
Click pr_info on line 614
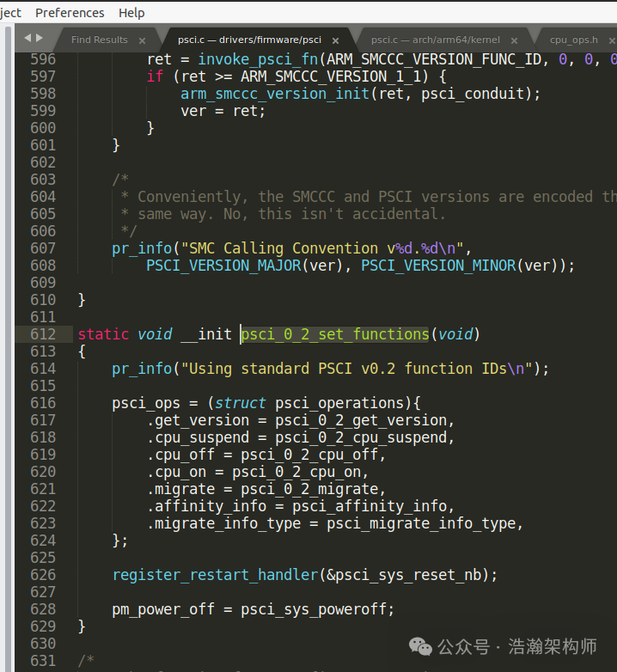tap(142, 369)
